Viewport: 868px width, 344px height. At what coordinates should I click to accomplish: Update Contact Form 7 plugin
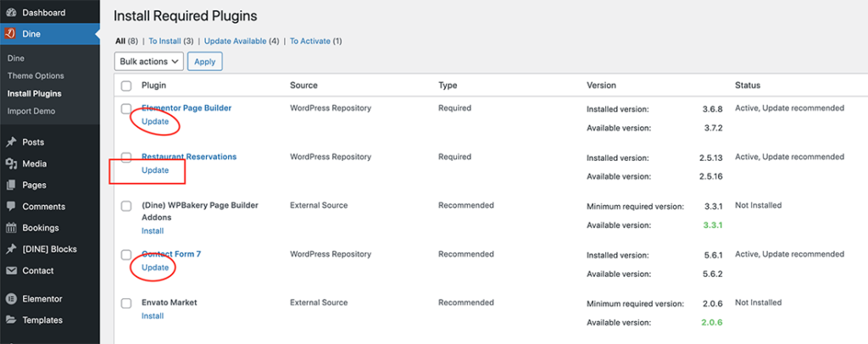(x=155, y=267)
